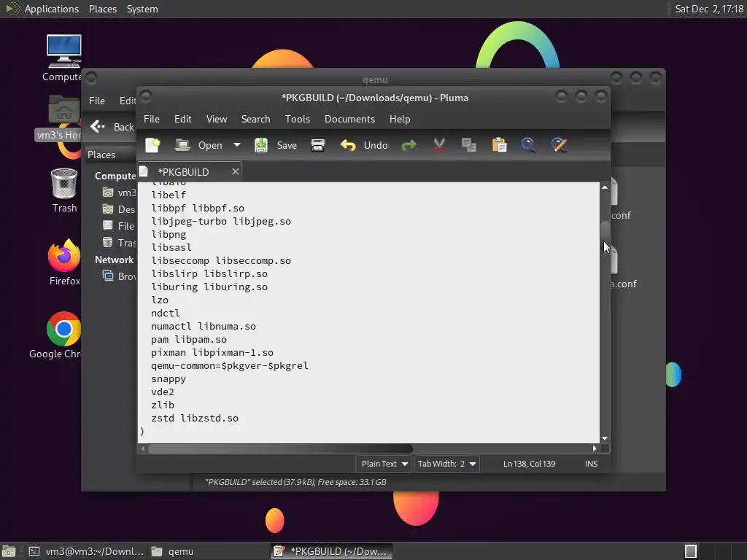Open the Computer desktop icon
This screenshot has width=747, height=560.
pyautogui.click(x=63, y=58)
